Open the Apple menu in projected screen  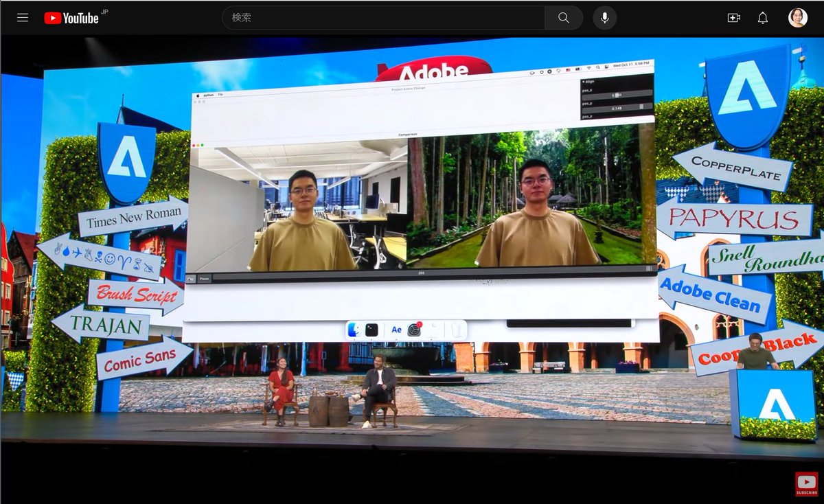pos(198,95)
